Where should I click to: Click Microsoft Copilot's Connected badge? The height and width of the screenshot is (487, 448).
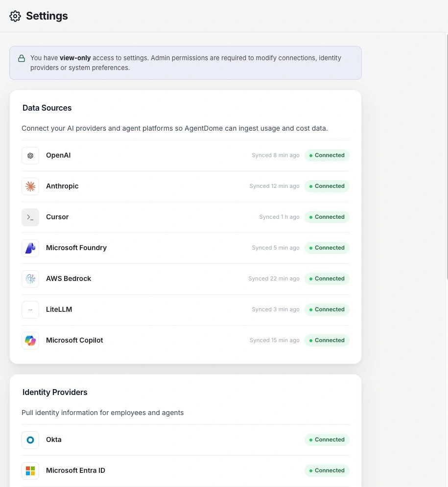327,340
